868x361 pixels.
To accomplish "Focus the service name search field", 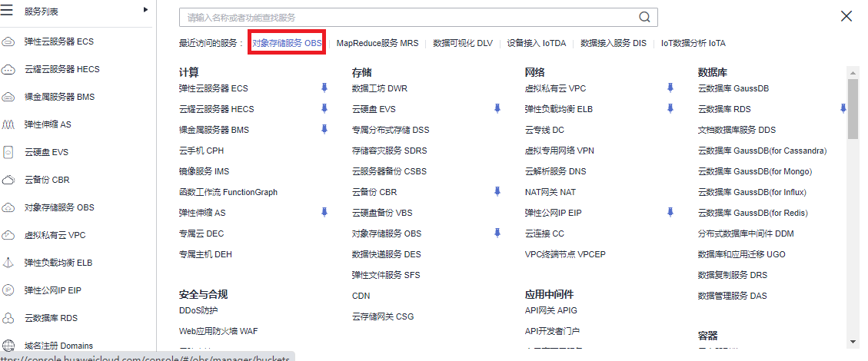I will point(418,17).
